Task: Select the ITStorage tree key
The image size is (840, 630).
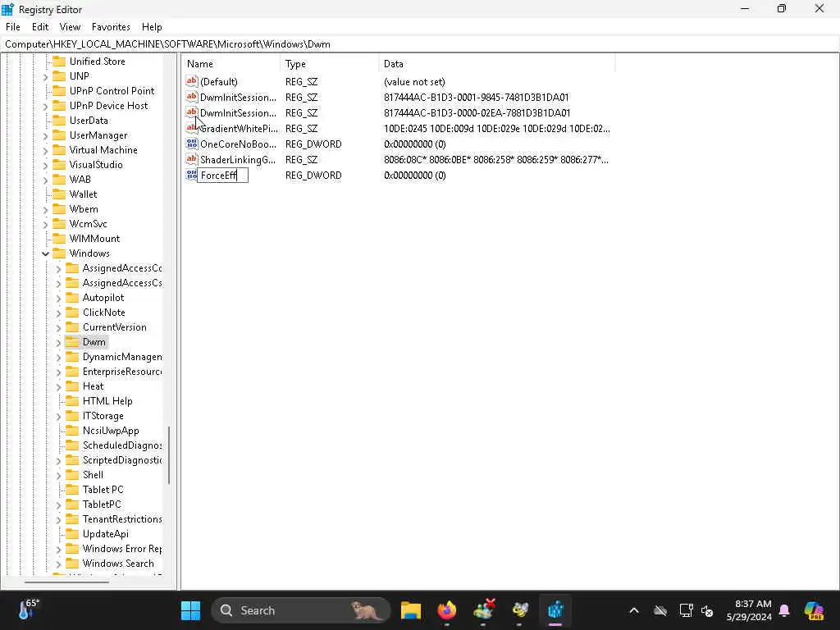Action: (103, 416)
